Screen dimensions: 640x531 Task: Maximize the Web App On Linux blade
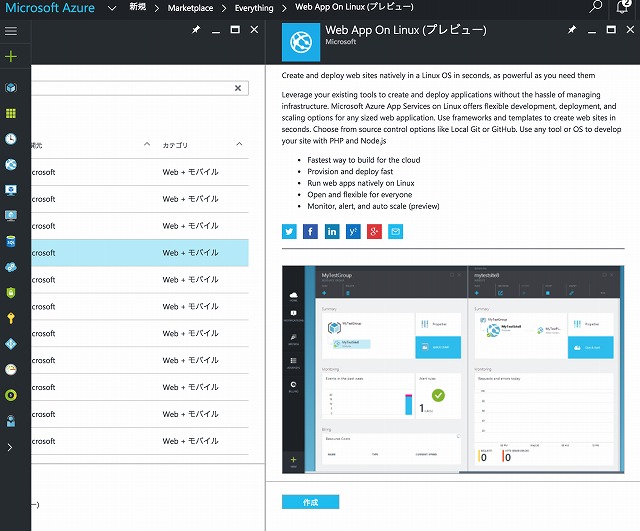(x=611, y=29)
